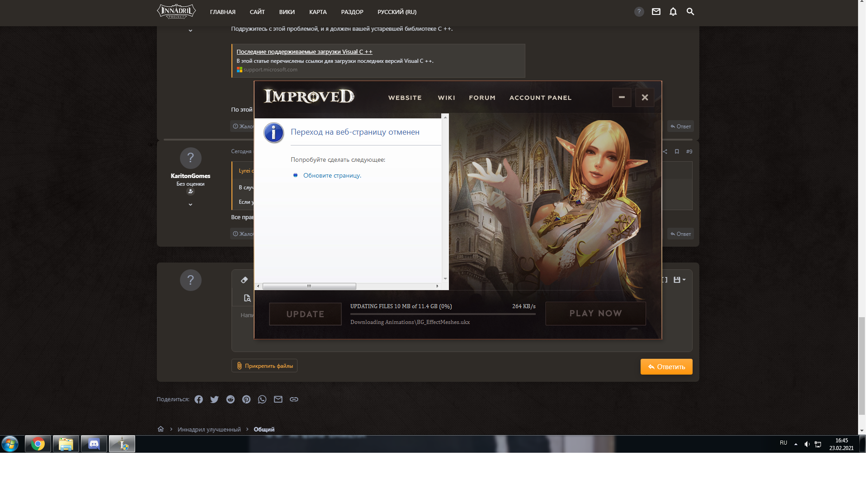This screenshot has width=868, height=488.
Task: Open the forum search magnifier icon
Action: (x=690, y=12)
